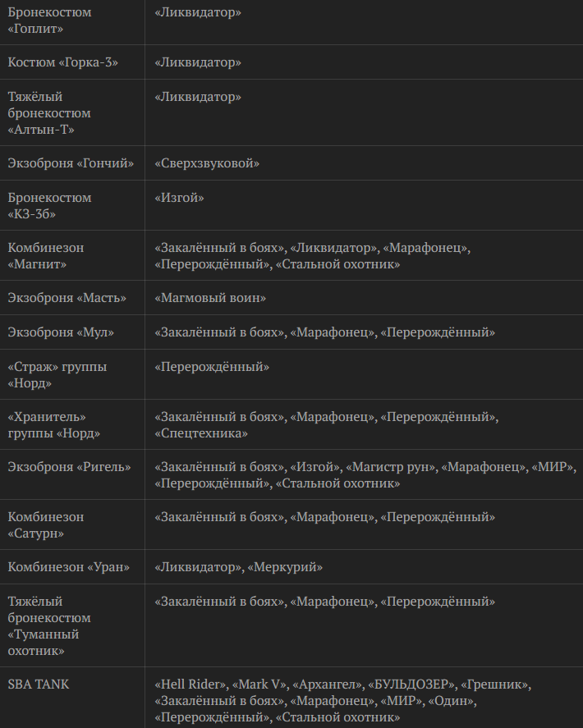Select Костюм «Горка-3» row label
The height and width of the screenshot is (728, 583).
click(x=62, y=62)
